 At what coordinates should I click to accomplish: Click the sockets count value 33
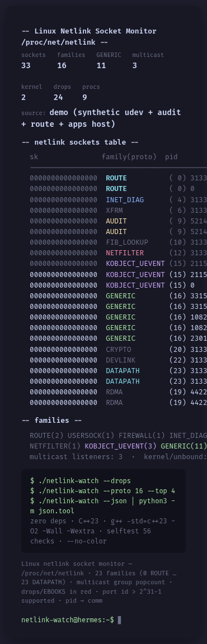[26, 65]
